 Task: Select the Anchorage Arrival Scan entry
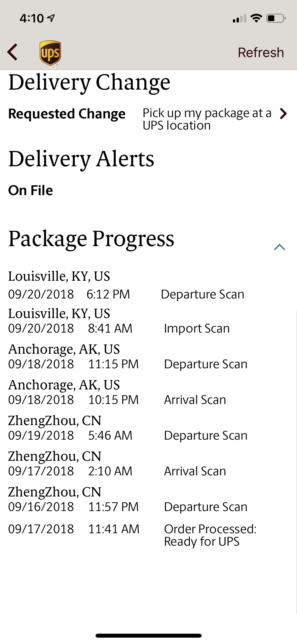point(148,392)
